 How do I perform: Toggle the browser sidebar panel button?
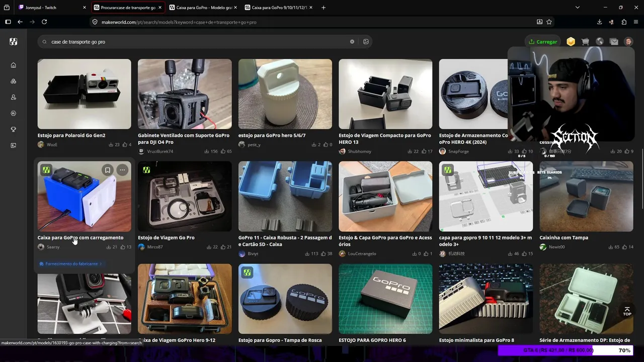pos(8,22)
